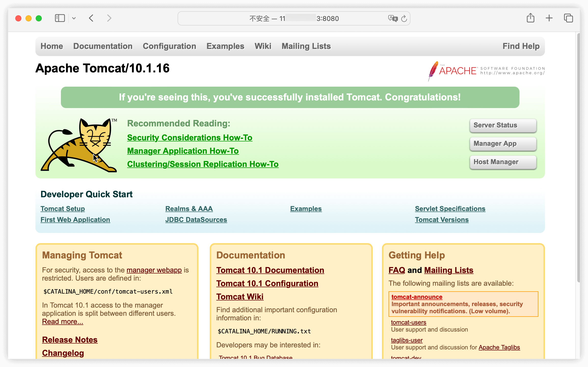
Task: Reload the page with the refresh icon
Action: click(404, 18)
